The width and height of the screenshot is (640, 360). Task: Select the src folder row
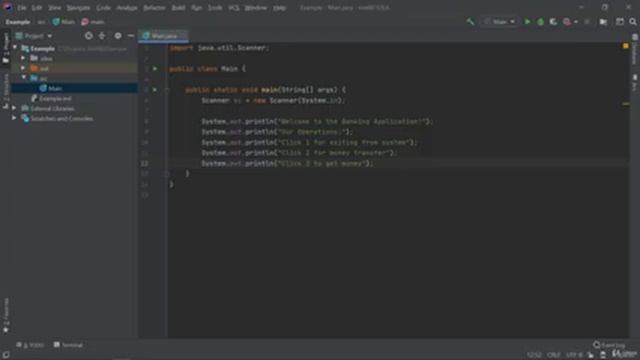(74, 78)
